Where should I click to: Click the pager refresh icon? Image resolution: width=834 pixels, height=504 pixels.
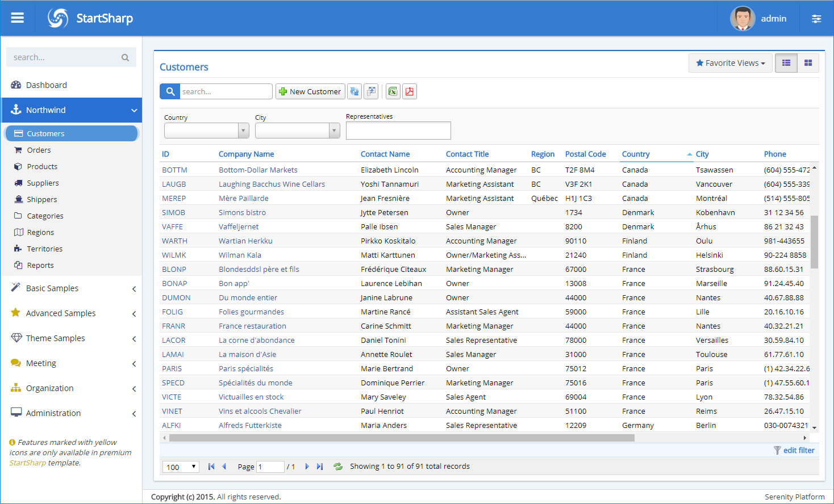(x=338, y=467)
